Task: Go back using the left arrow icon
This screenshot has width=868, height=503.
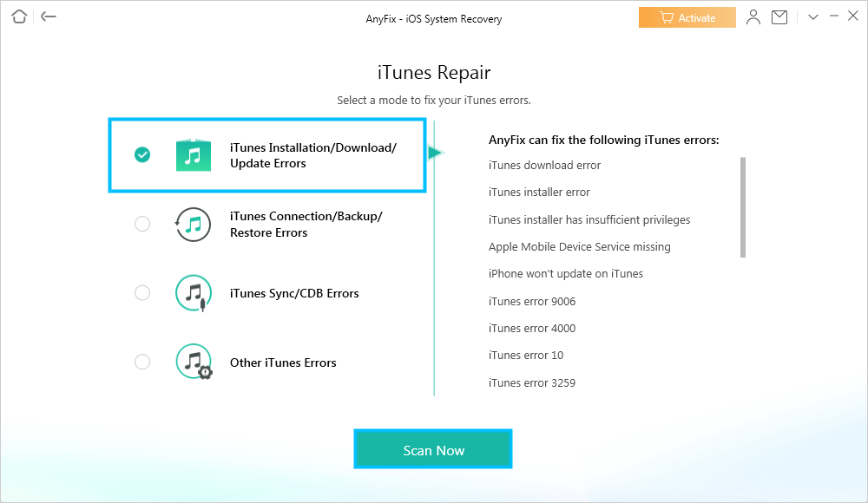Action: [49, 16]
